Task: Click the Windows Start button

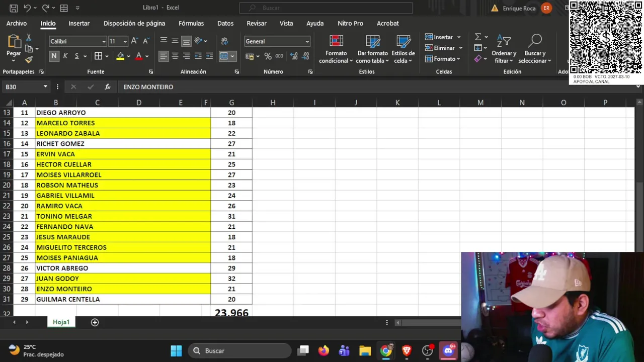Action: point(176,351)
